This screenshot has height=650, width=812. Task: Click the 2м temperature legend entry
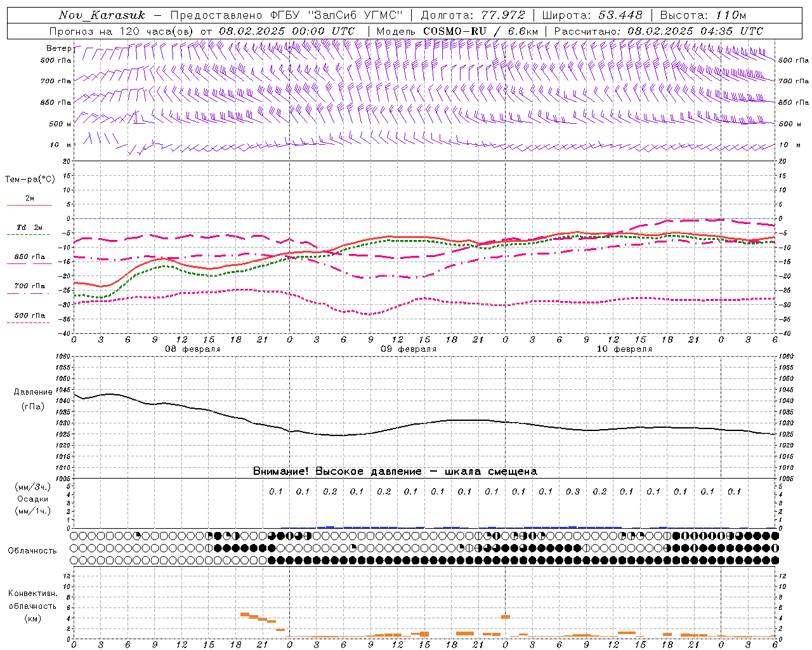(x=30, y=199)
